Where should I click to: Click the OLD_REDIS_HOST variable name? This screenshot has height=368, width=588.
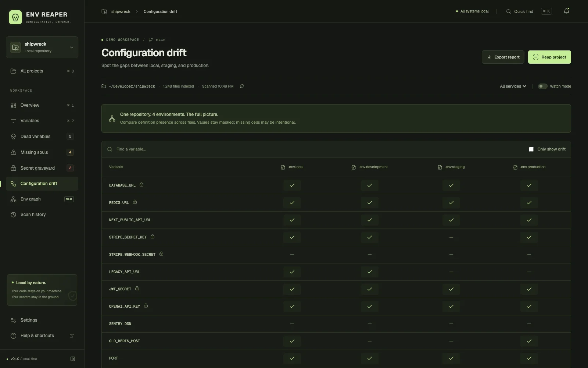pos(124,341)
